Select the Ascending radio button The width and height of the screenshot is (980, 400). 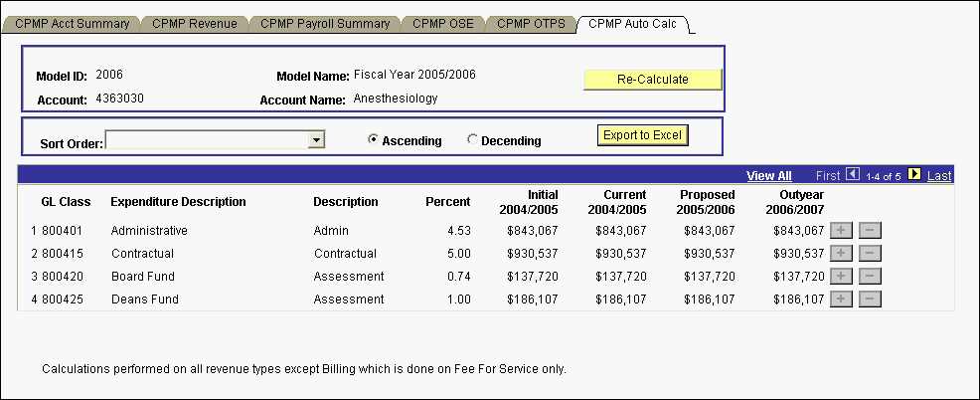[x=373, y=140]
